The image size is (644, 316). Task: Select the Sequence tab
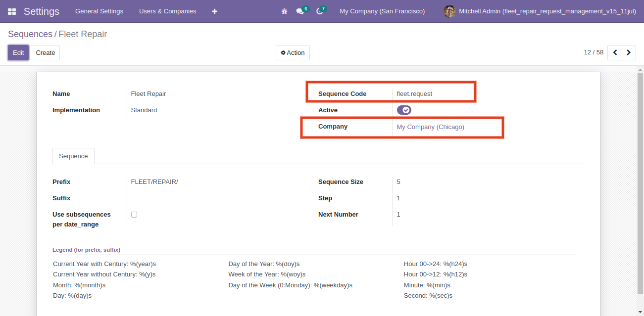tap(73, 156)
